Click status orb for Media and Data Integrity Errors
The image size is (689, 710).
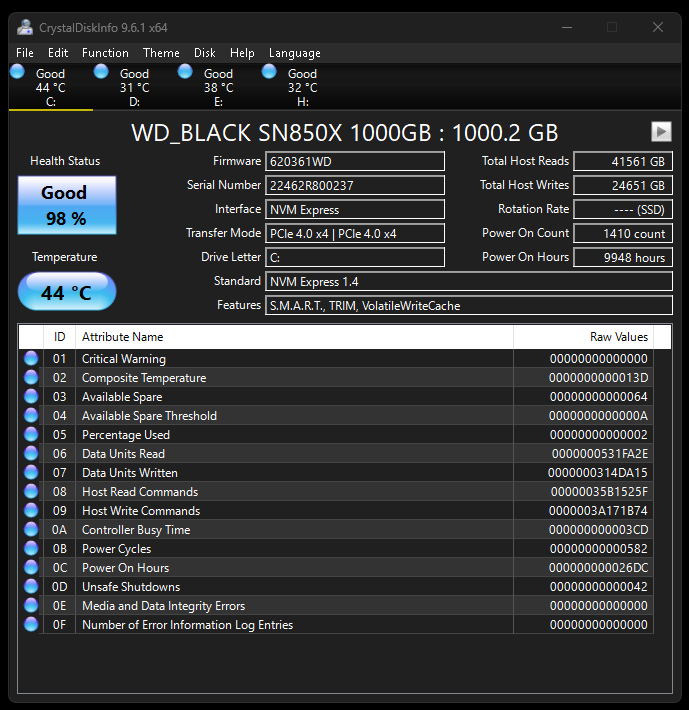click(31, 605)
